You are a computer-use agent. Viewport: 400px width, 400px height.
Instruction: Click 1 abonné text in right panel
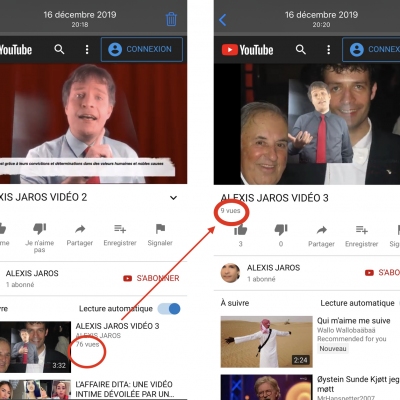point(261,279)
